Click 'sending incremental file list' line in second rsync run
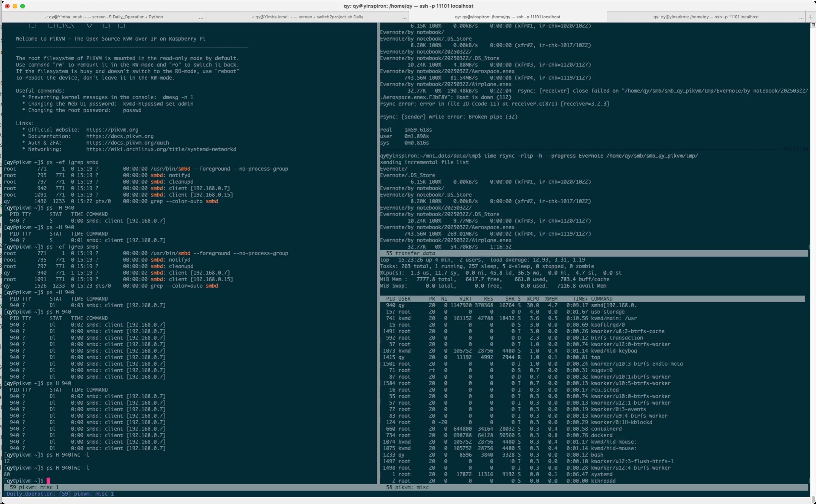Viewport: 816px width, 504px height. coord(424,162)
